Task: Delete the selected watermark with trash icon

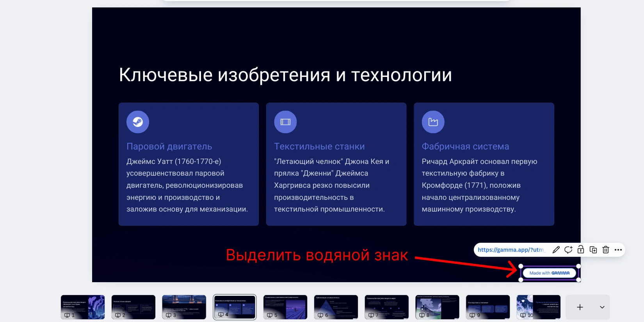Action: pyautogui.click(x=606, y=250)
